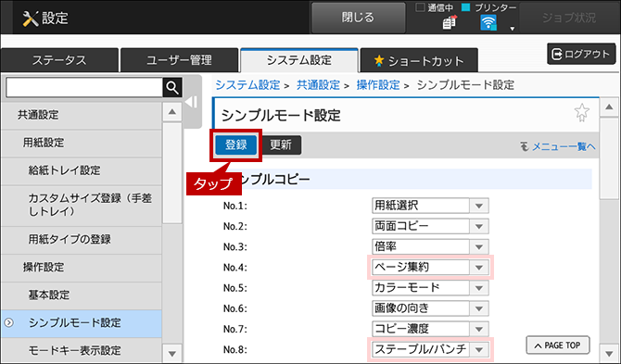
Task: Switch to the ステータス tab
Action: pos(59,60)
